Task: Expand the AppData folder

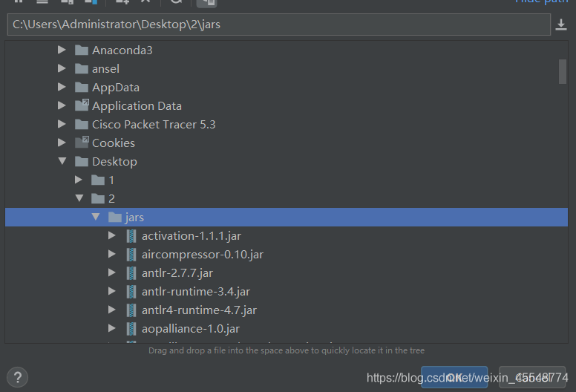Action: pos(62,87)
